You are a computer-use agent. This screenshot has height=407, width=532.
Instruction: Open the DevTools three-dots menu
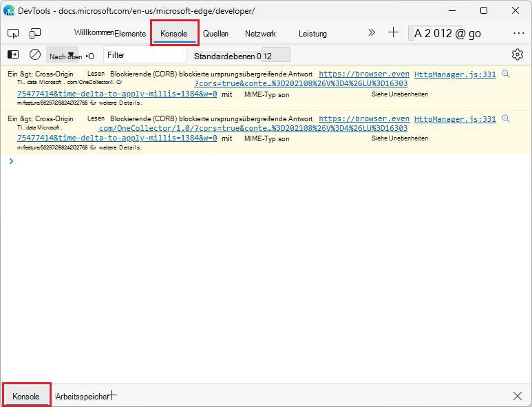[519, 33]
